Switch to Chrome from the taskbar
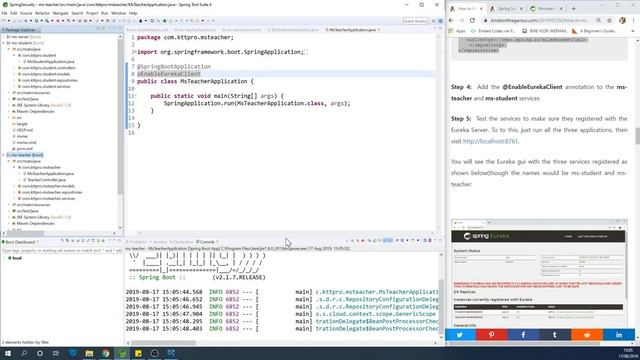Viewport: 640px width, 360px height. pyautogui.click(x=106, y=353)
